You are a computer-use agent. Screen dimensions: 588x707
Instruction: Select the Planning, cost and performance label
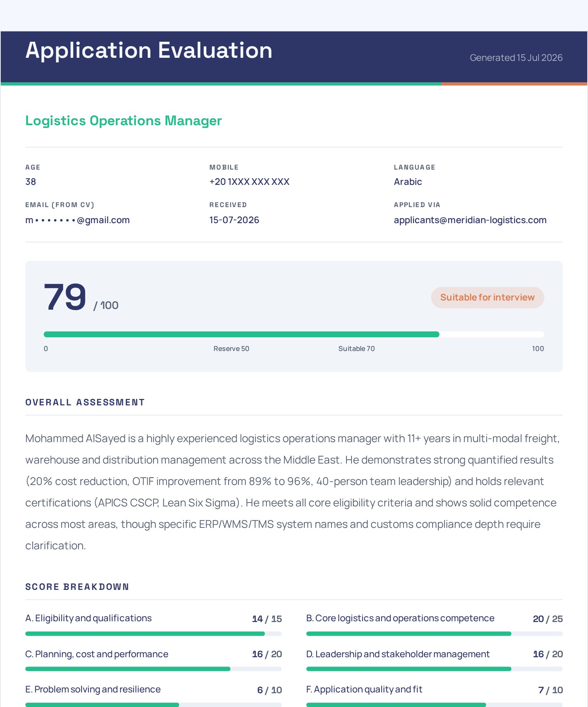97,654
